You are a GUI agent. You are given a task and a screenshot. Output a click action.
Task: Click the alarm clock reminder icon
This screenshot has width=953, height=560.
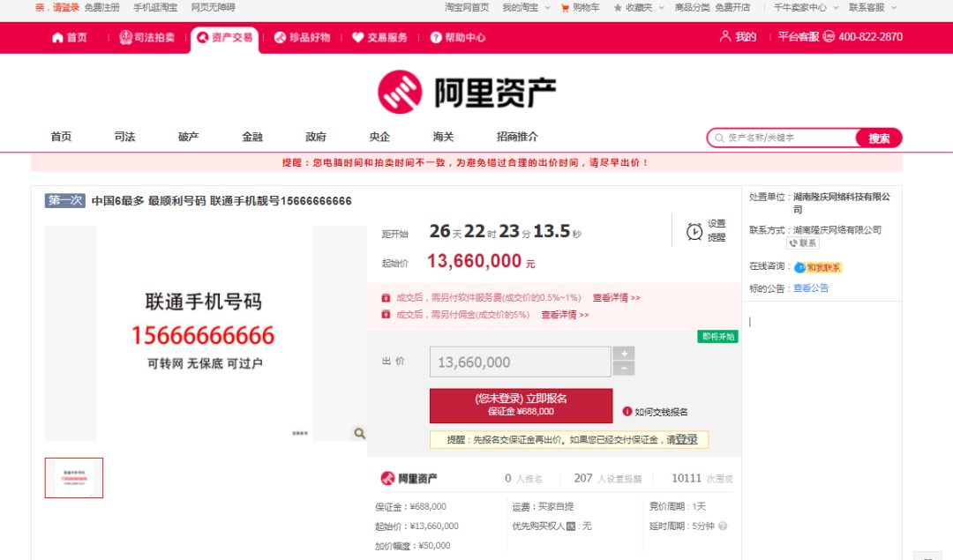(x=694, y=231)
